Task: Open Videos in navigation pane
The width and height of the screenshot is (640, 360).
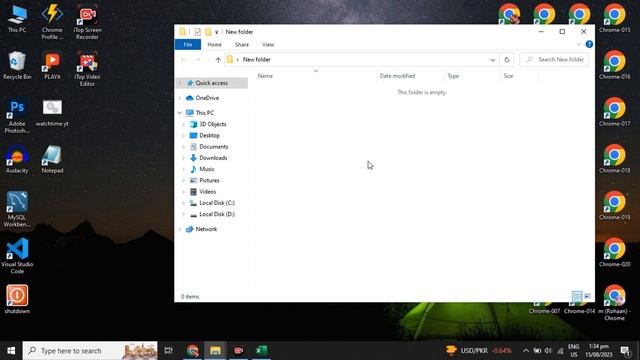Action: (207, 191)
